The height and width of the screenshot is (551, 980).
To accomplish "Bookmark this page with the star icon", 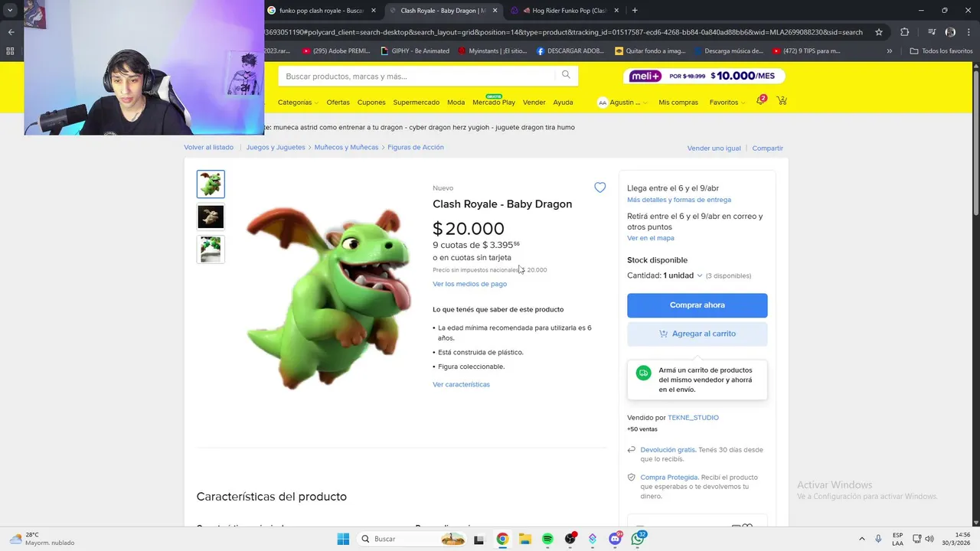I will (879, 32).
